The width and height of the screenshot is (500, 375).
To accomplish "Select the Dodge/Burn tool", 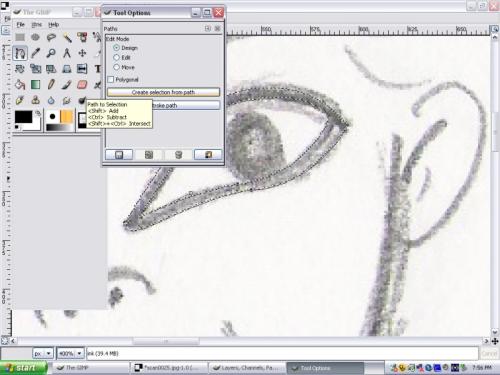I will tap(81, 100).
